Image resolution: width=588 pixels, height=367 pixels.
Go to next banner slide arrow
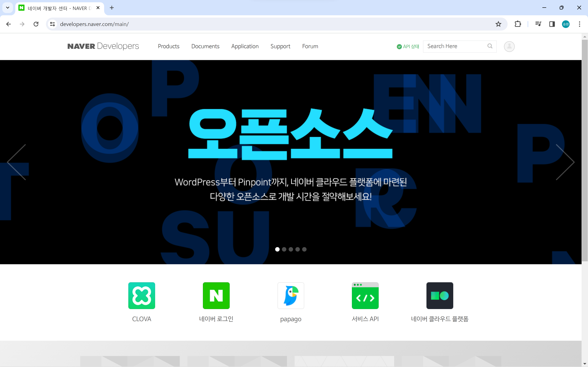[x=565, y=162]
